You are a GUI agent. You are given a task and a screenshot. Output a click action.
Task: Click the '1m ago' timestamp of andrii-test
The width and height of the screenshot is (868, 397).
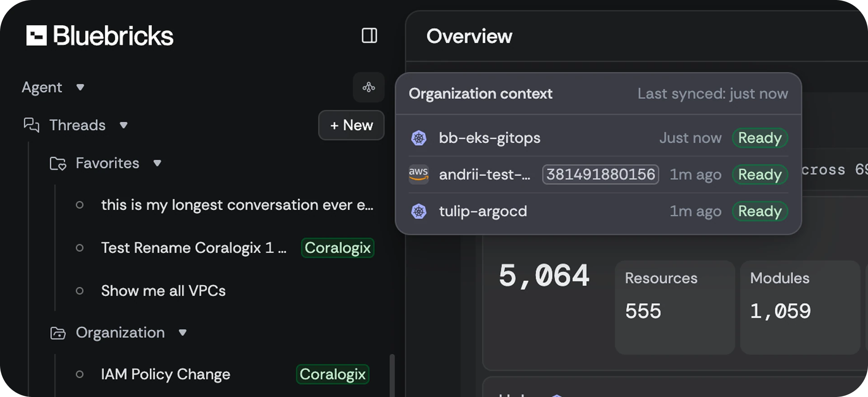tap(695, 174)
